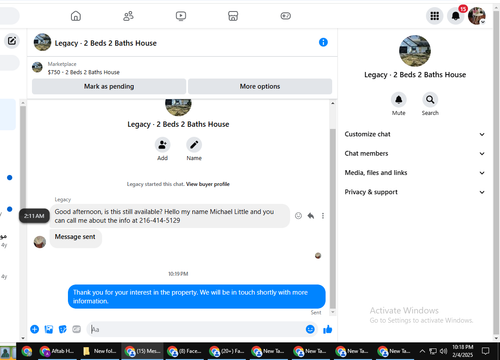The image size is (500, 360).
Task: Click Mark as pending button
Action: point(109,86)
